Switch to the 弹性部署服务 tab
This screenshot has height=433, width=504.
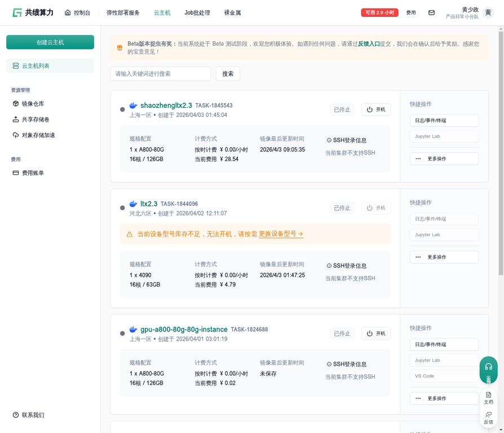(123, 12)
